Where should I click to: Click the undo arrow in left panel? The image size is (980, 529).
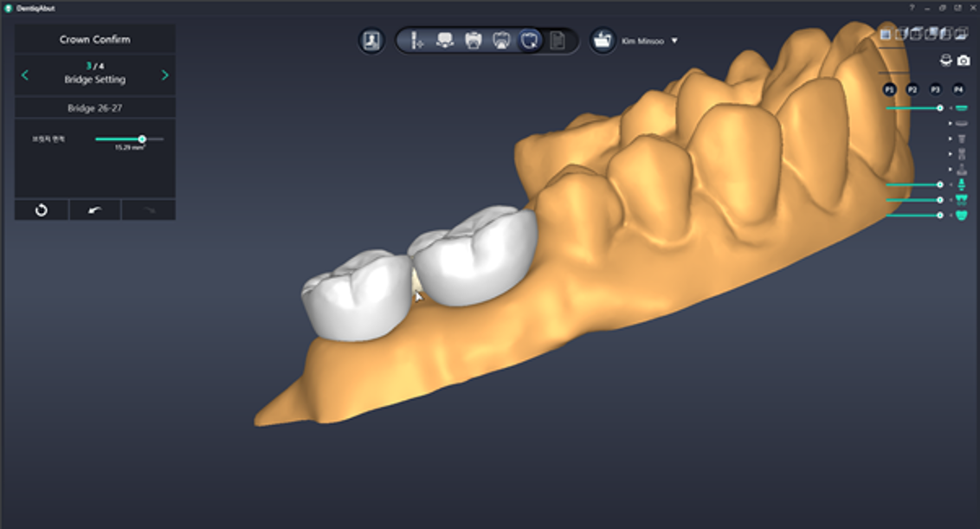[x=94, y=210]
